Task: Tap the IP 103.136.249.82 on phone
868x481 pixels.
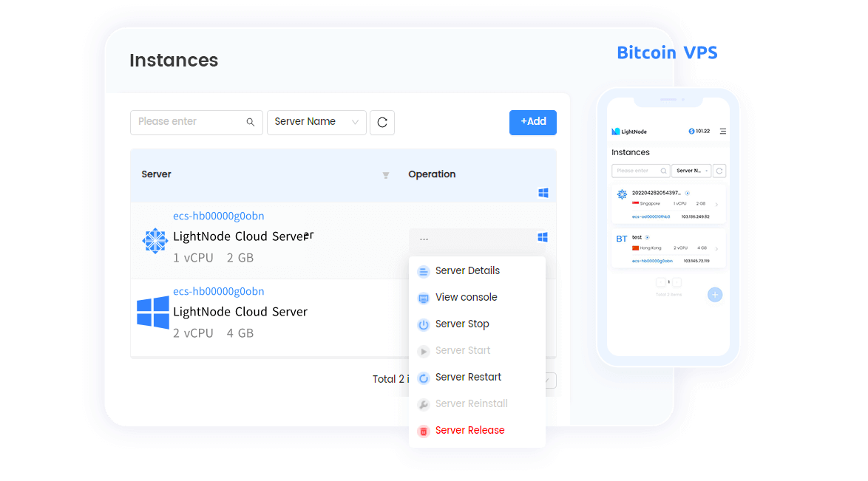Action: point(695,217)
